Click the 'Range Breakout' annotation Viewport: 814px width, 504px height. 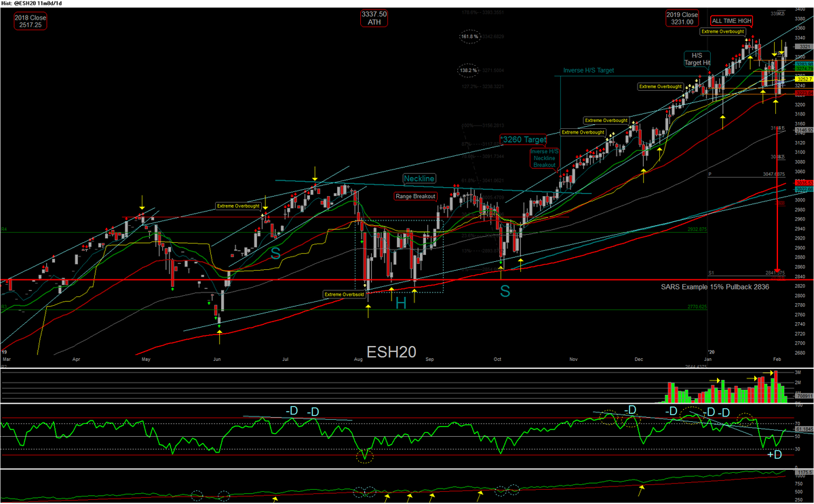pyautogui.click(x=416, y=196)
